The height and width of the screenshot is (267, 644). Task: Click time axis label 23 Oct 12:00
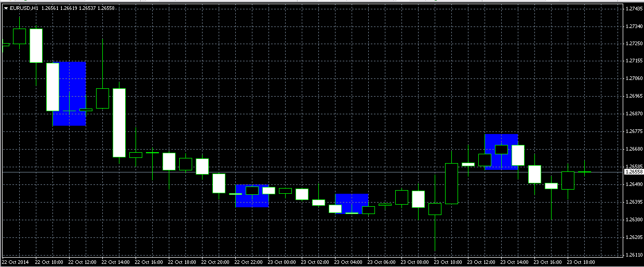tap(481, 262)
